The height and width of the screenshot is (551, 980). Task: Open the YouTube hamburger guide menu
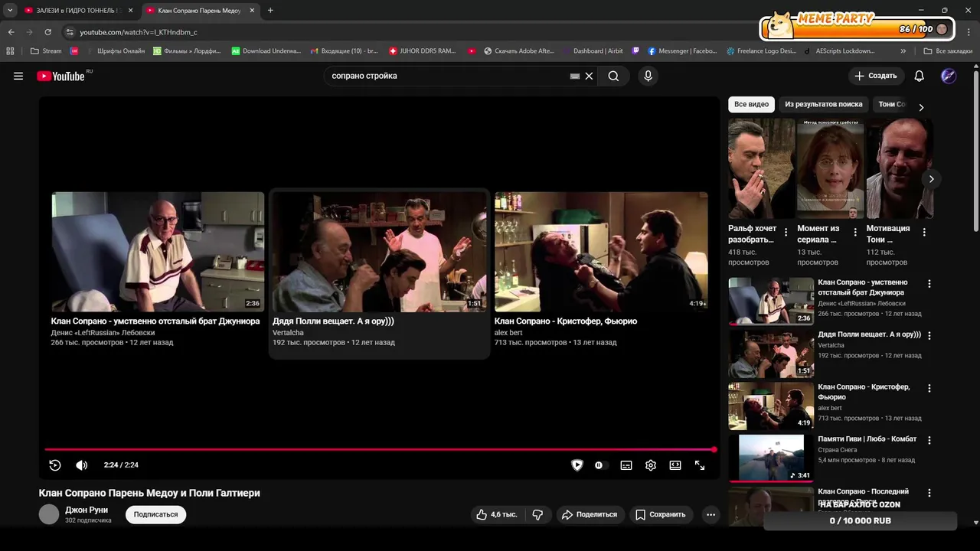click(x=18, y=76)
